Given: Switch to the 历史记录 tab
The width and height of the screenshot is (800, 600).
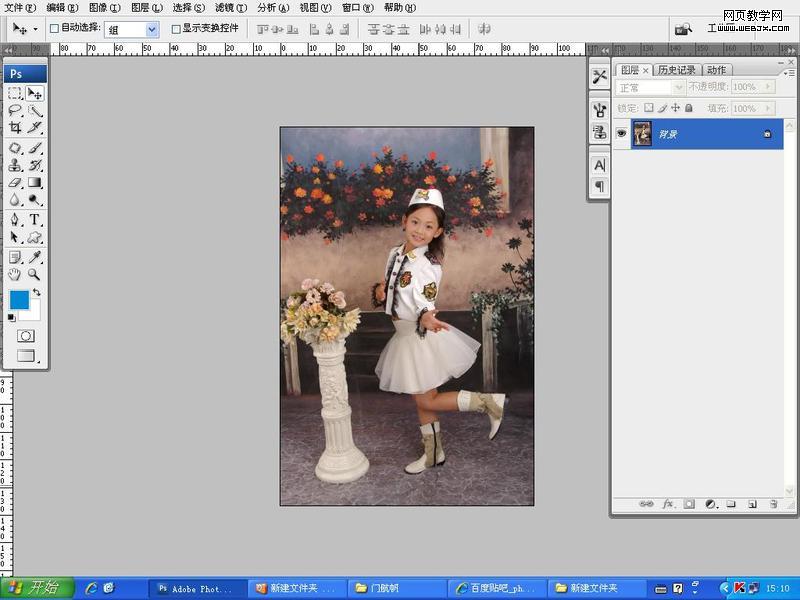Looking at the screenshot, I should pyautogui.click(x=676, y=69).
